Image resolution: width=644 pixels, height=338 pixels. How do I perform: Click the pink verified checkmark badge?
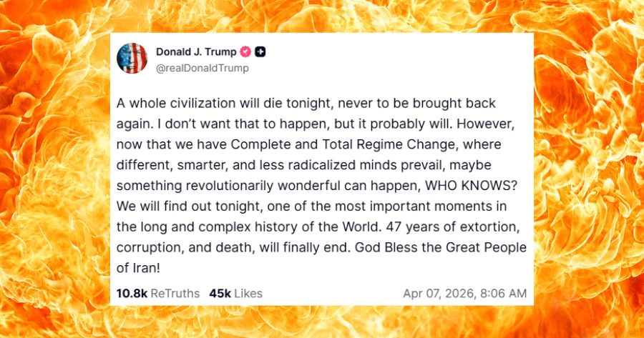[244, 51]
